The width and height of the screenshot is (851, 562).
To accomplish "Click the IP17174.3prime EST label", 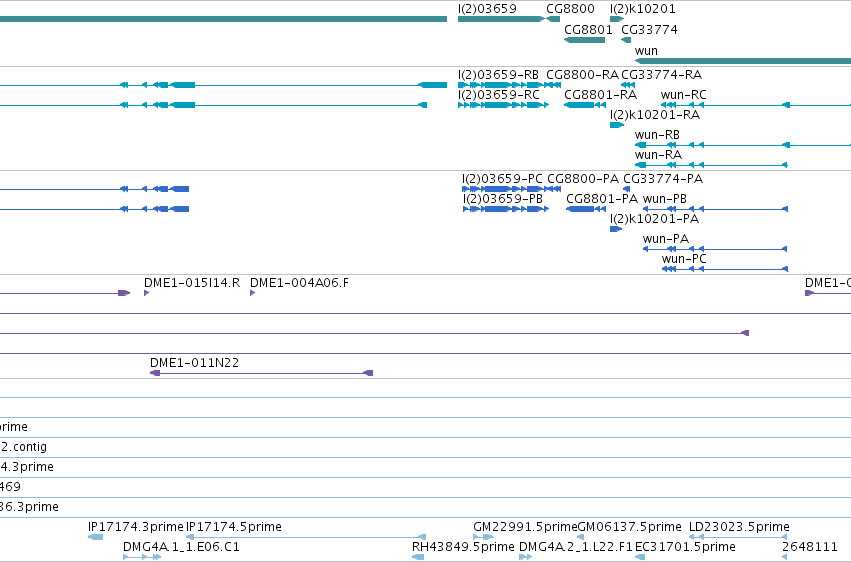I will pos(136,527).
